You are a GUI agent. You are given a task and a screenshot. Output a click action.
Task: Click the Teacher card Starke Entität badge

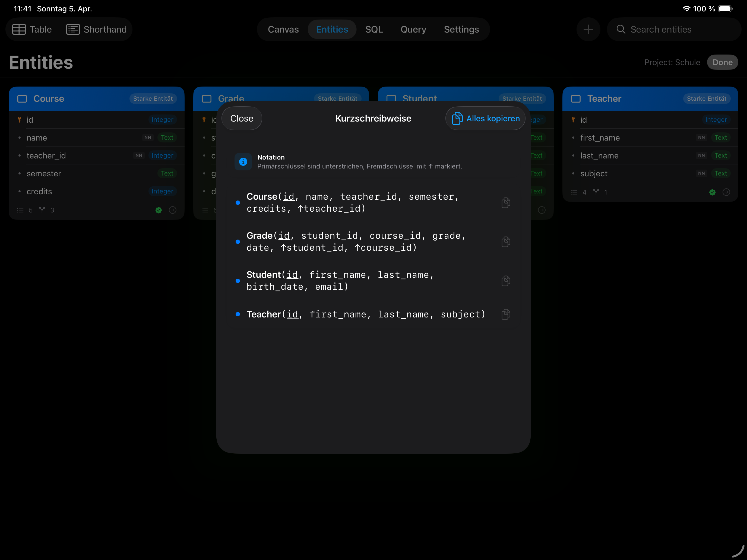tap(707, 98)
